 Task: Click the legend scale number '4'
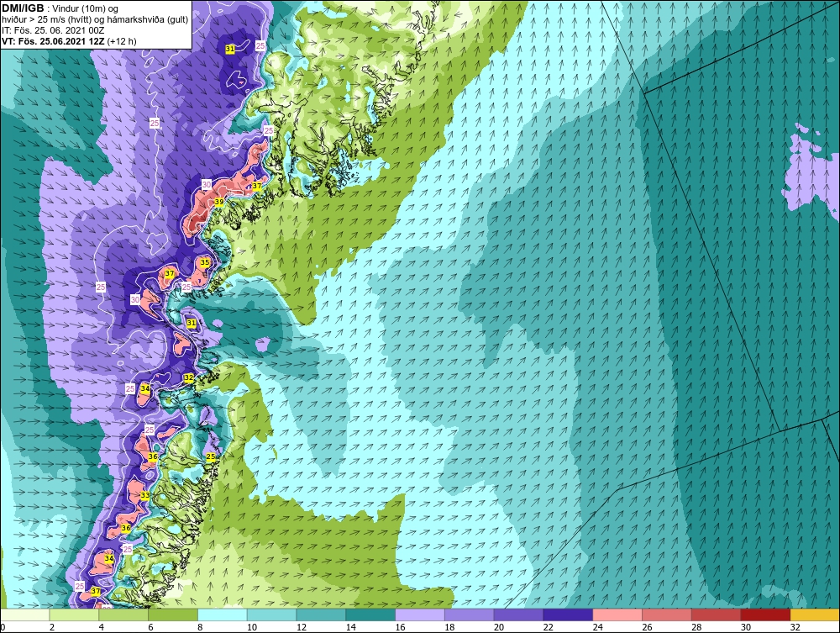[102, 627]
